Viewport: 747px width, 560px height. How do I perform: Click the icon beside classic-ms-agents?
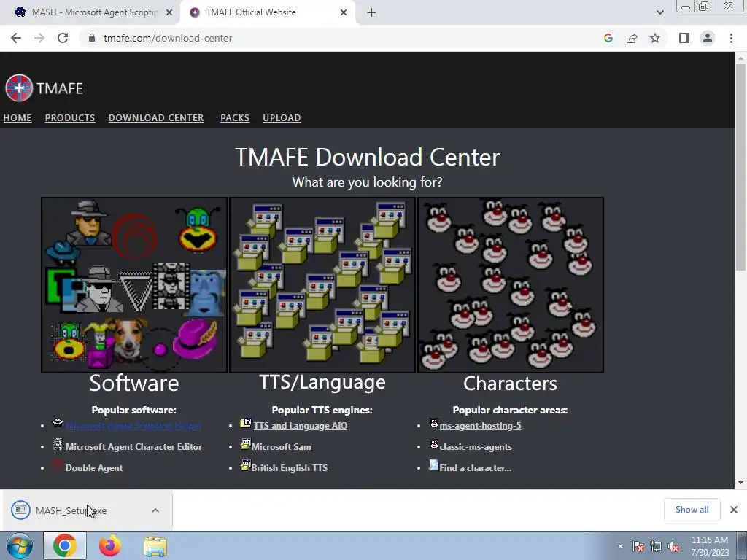[433, 444]
